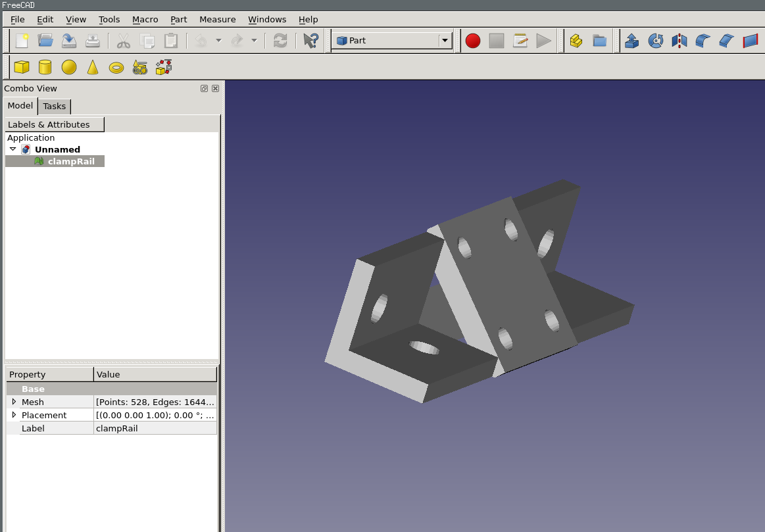765x532 pixels.
Task: Float the Combo View panel
Action: coord(204,88)
